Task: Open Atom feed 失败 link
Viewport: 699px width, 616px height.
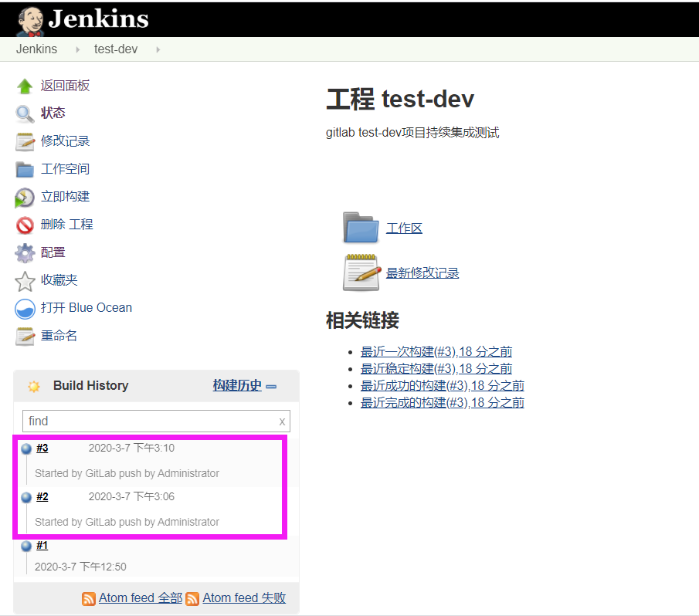Action: tap(244, 597)
